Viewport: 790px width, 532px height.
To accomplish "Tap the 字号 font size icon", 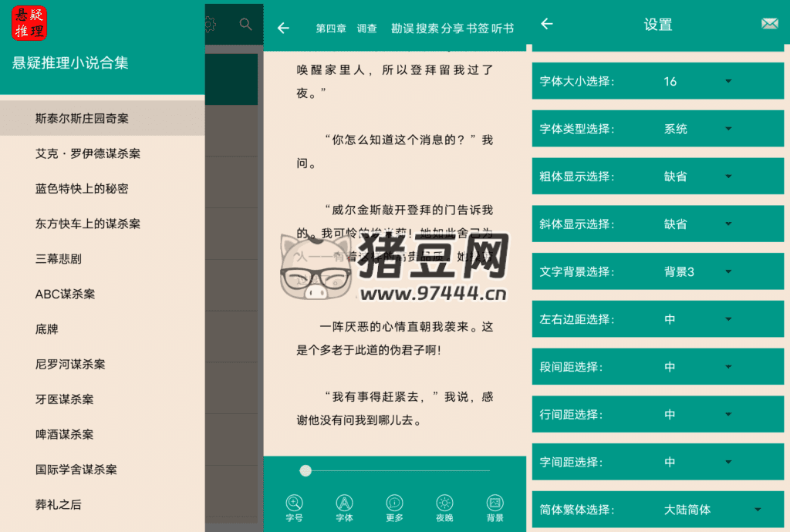I will [294, 507].
